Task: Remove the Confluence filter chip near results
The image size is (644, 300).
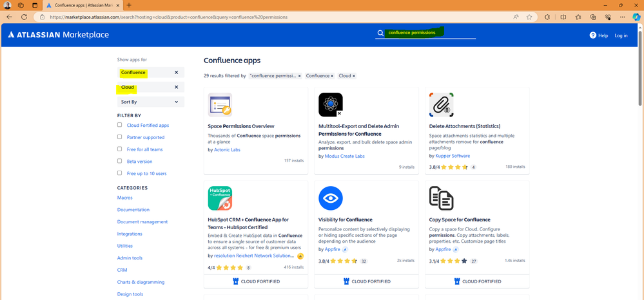Action: click(x=332, y=76)
